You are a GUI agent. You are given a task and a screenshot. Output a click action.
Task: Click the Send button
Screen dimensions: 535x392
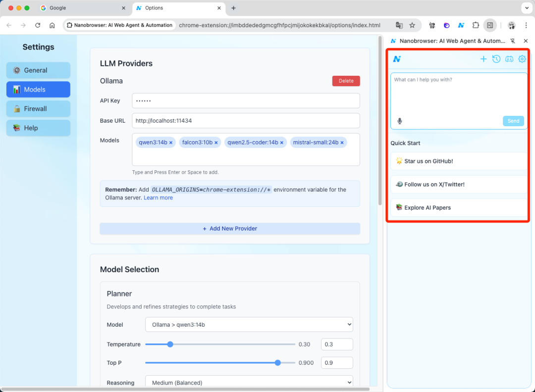[513, 121]
